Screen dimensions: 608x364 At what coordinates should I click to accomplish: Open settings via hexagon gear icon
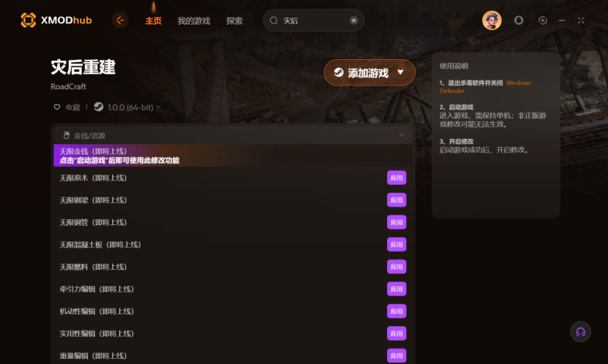[543, 20]
